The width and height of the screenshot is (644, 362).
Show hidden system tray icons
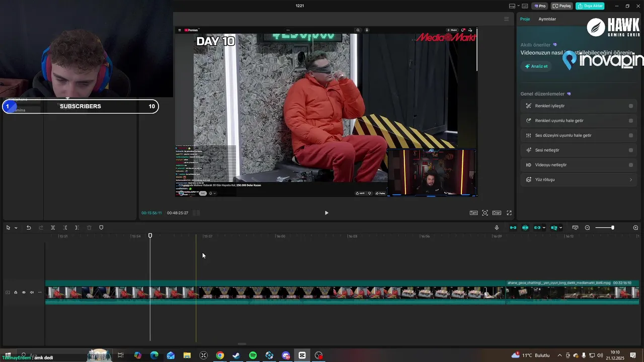(559, 355)
